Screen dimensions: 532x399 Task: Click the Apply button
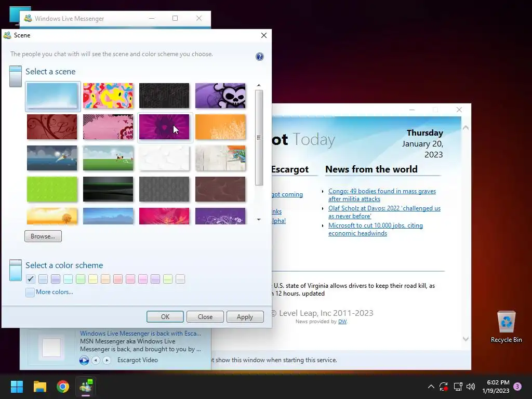245,316
